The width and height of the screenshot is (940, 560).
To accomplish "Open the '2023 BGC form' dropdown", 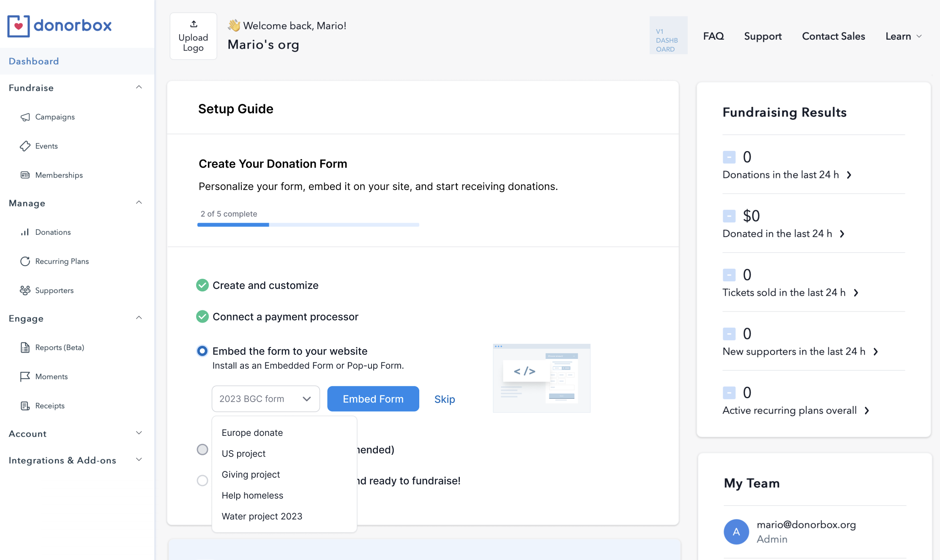I will pyautogui.click(x=265, y=399).
